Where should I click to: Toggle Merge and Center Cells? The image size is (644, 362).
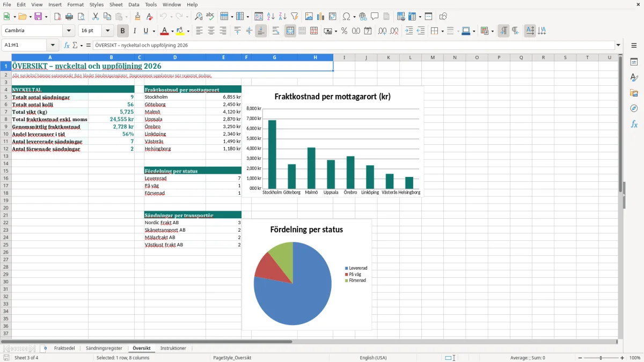point(290,31)
